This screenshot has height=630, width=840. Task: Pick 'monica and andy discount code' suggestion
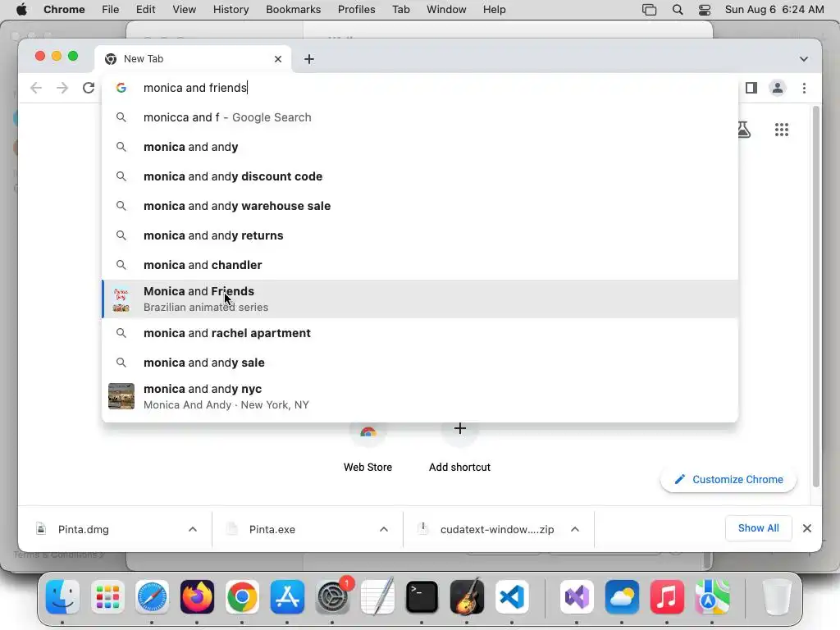(420, 176)
